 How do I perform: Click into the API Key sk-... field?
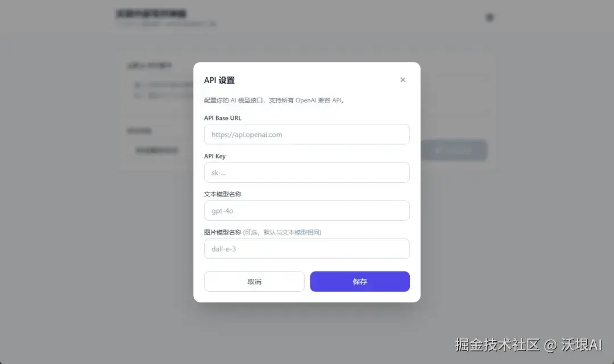306,173
